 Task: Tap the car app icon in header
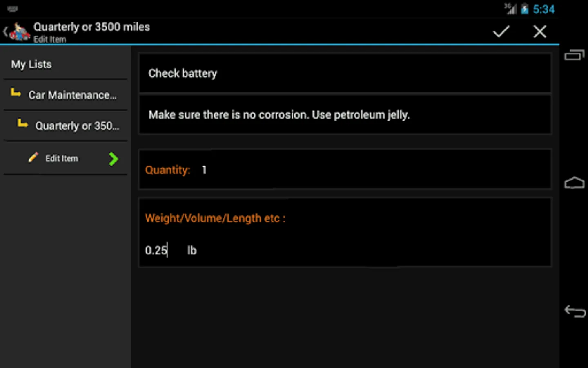[20, 32]
